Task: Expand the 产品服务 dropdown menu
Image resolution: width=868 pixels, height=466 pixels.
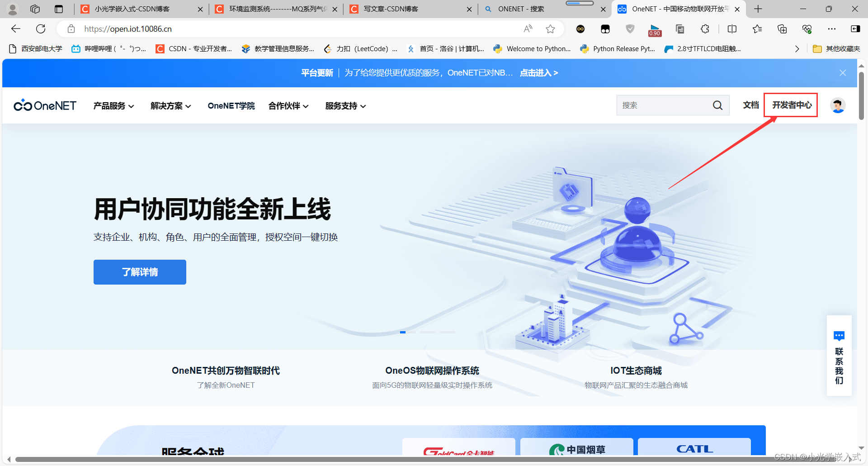Action: coord(113,106)
